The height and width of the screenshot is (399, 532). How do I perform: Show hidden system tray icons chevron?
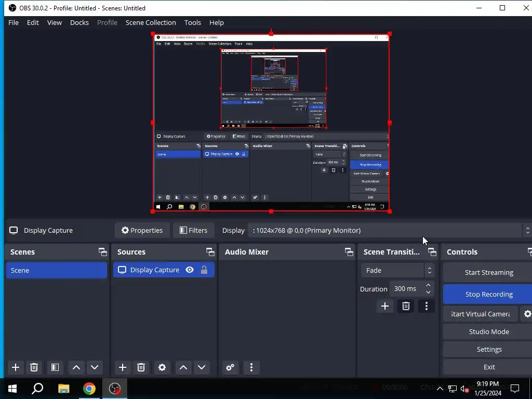click(x=440, y=389)
